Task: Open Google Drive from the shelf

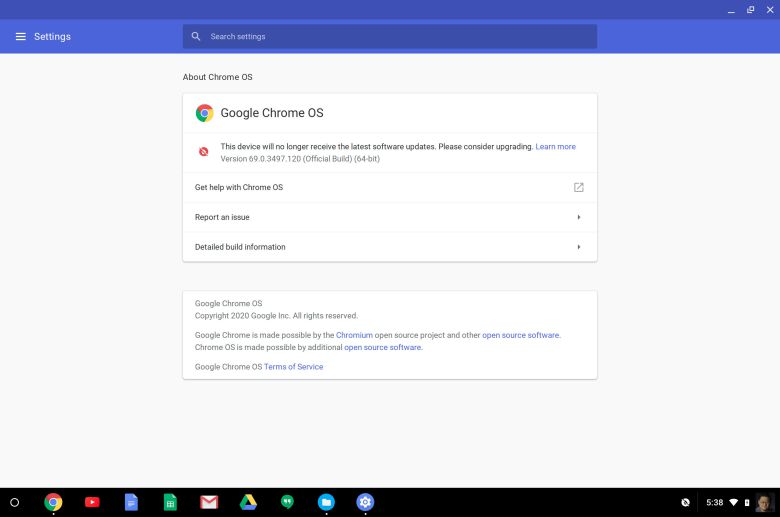Action: tap(248, 502)
